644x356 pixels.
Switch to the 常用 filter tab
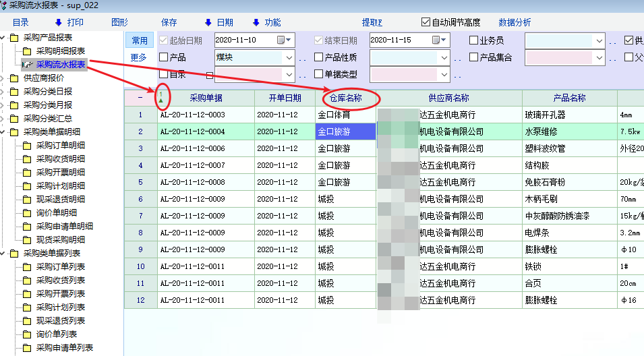click(139, 40)
